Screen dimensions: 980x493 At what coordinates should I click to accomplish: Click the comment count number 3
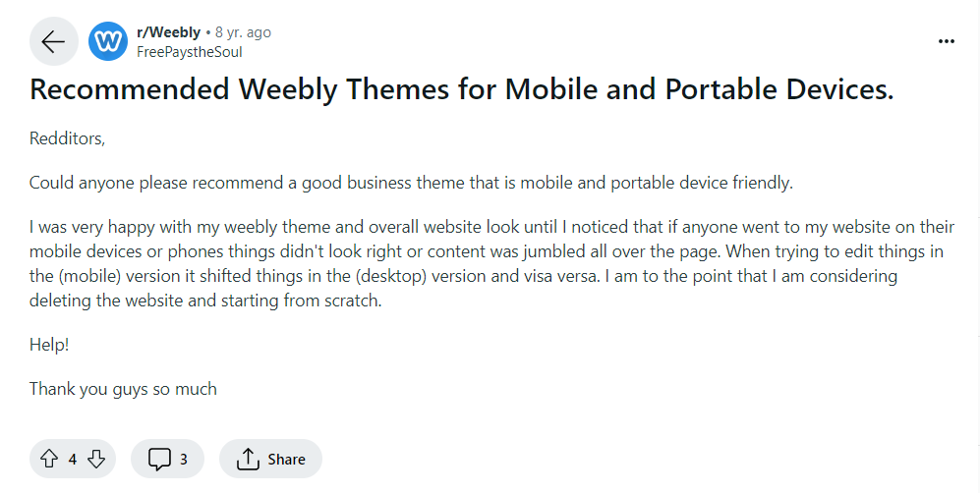(x=184, y=459)
